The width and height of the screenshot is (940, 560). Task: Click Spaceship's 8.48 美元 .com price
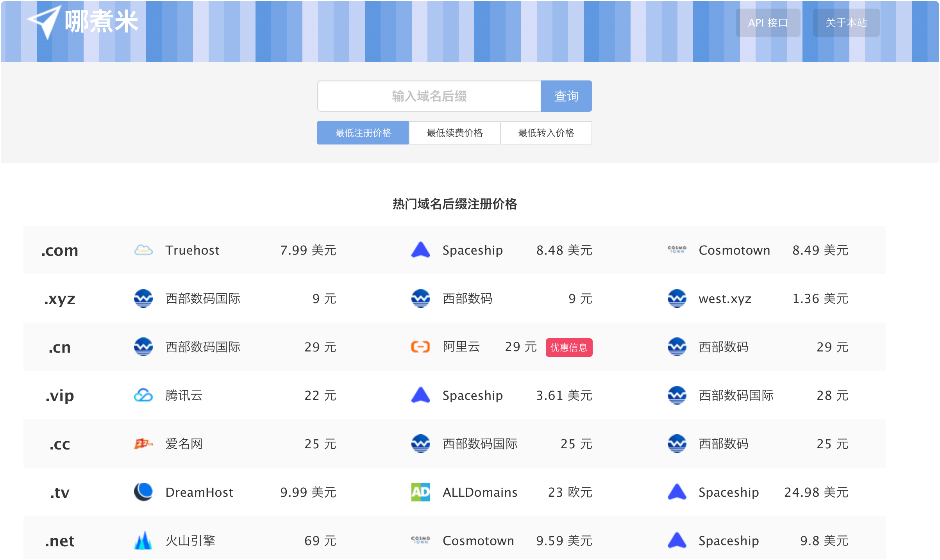(564, 250)
